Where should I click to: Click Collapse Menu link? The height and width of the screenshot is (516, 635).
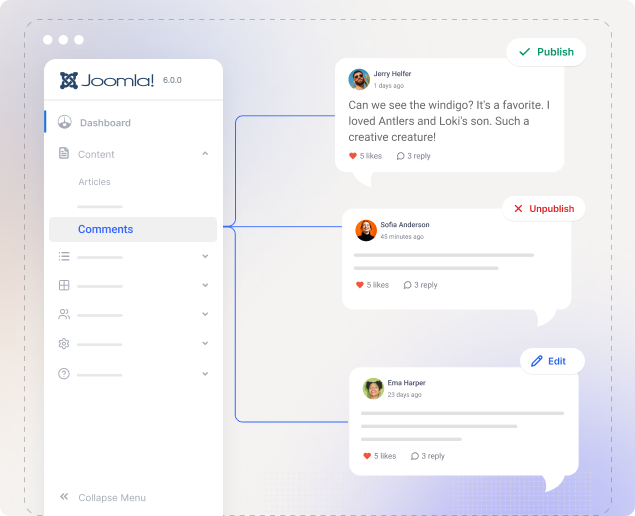coord(112,497)
